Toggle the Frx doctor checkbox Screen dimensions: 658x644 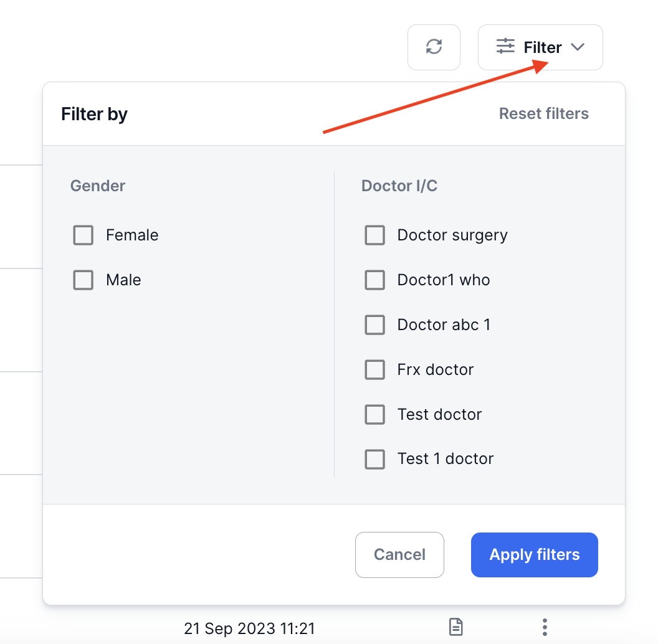(374, 370)
